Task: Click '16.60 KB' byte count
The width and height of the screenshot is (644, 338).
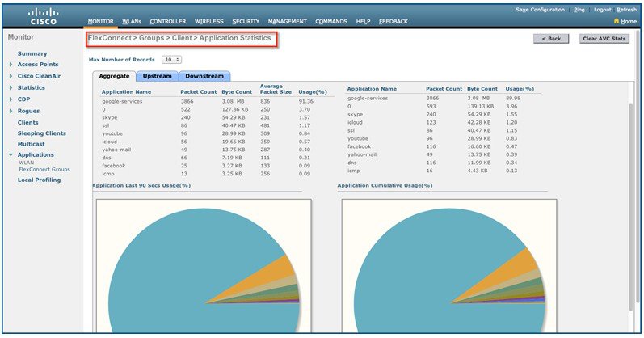Action: (x=479, y=146)
